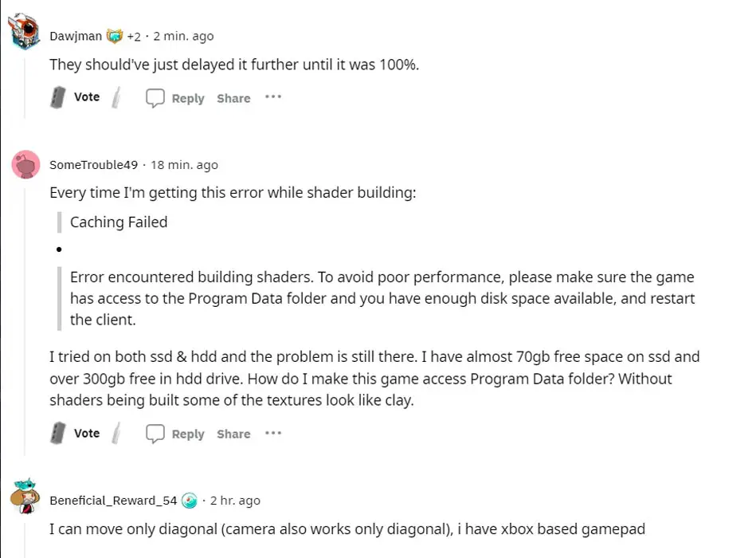Open the '18 min. ago' comment permalink
Image resolution: width=756 pixels, height=558 pixels.
(x=184, y=165)
